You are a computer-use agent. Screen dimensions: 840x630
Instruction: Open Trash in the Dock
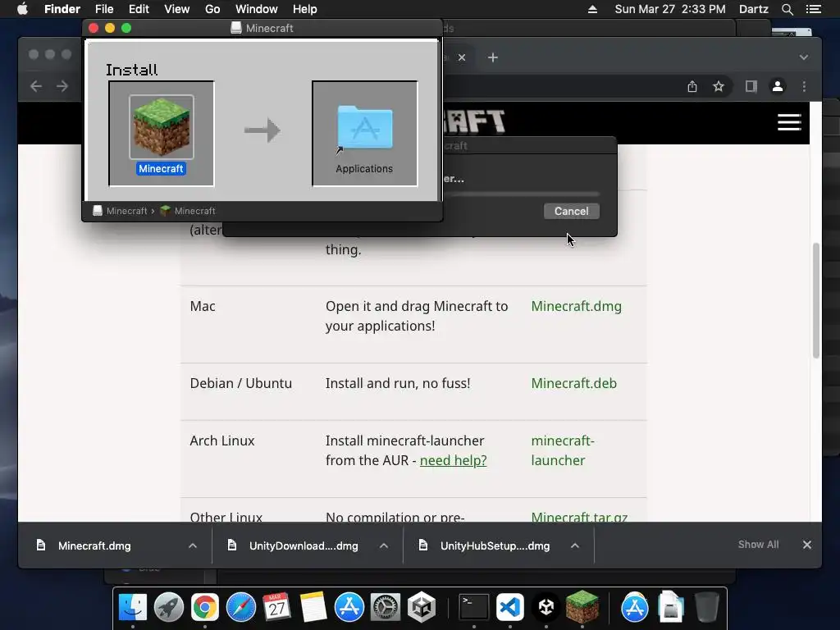(x=706, y=607)
